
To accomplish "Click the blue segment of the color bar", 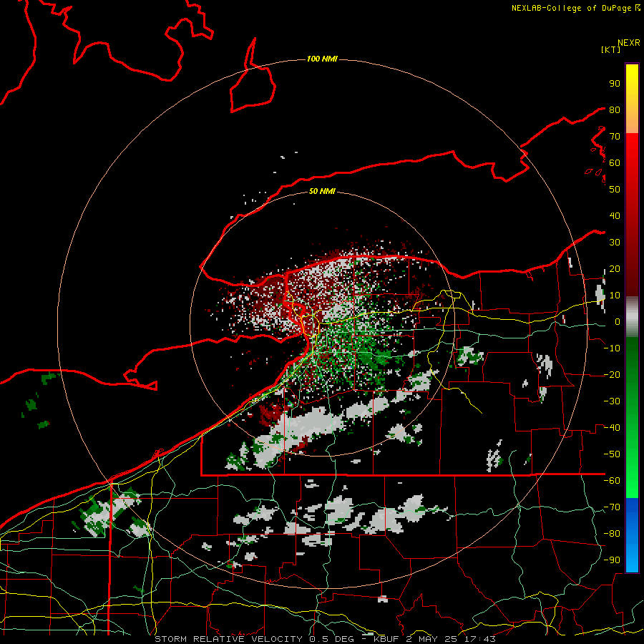I will coord(632,535).
